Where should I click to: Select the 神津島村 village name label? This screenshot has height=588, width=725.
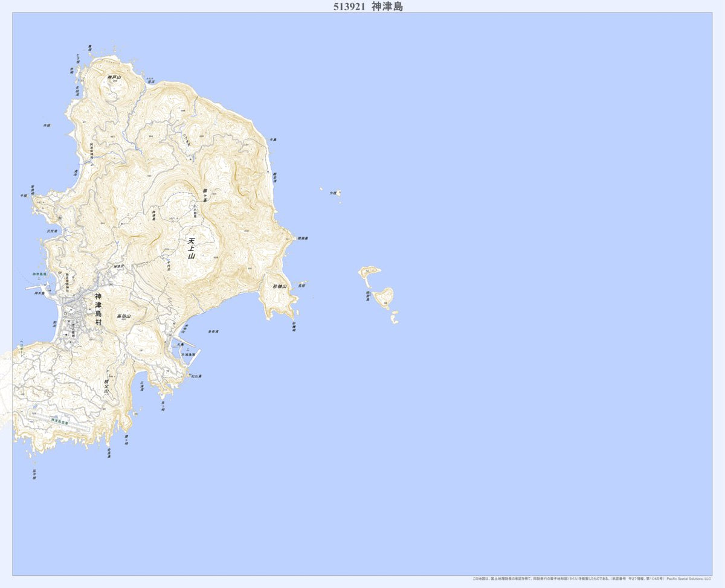(98, 310)
